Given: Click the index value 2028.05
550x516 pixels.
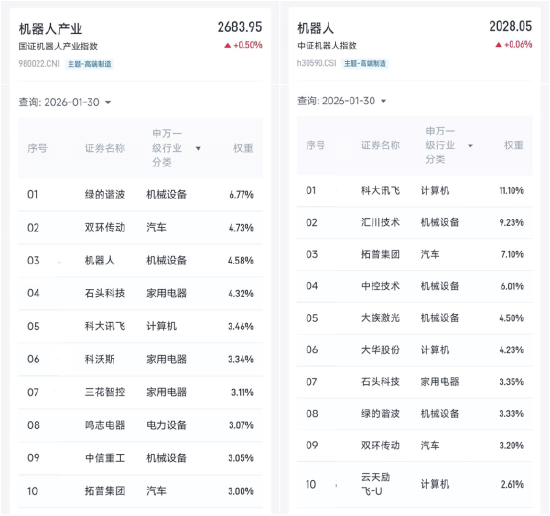Looking at the screenshot, I should (511, 26).
